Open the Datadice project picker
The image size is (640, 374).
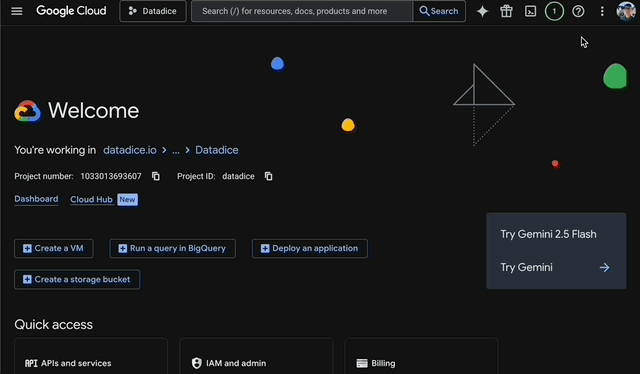pyautogui.click(x=153, y=11)
